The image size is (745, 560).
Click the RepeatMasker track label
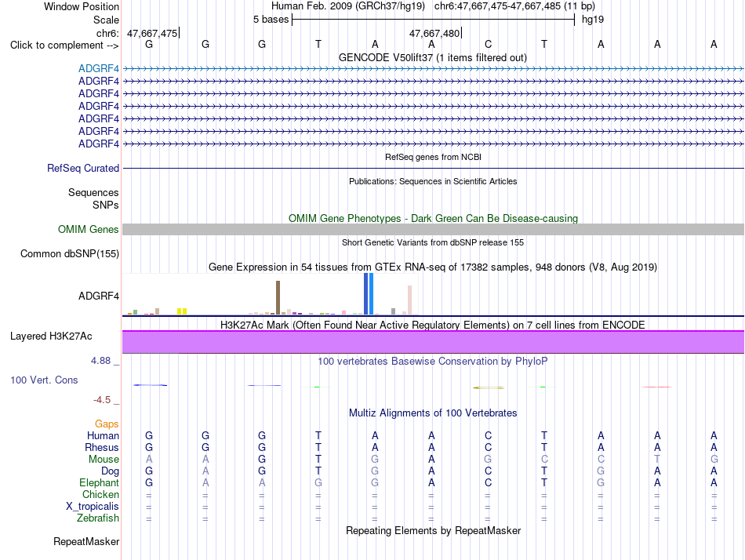86,541
